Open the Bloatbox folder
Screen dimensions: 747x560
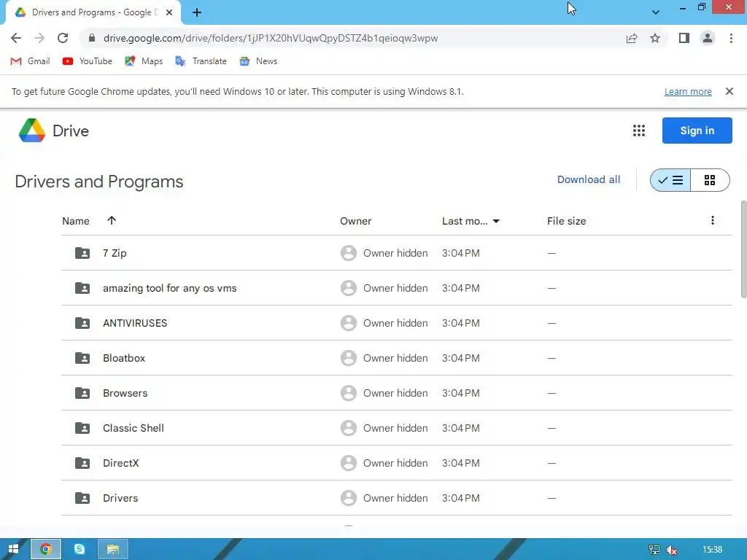coord(396,358)
